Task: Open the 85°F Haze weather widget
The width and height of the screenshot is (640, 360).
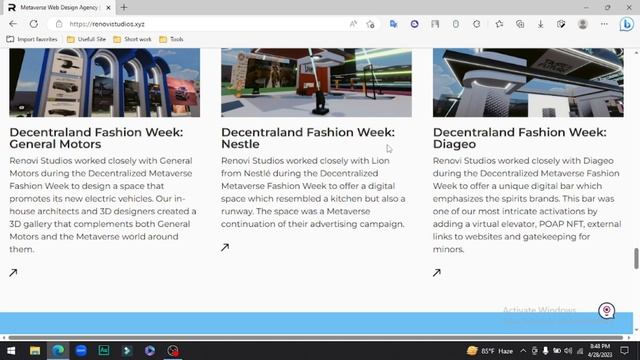Action: (x=490, y=351)
